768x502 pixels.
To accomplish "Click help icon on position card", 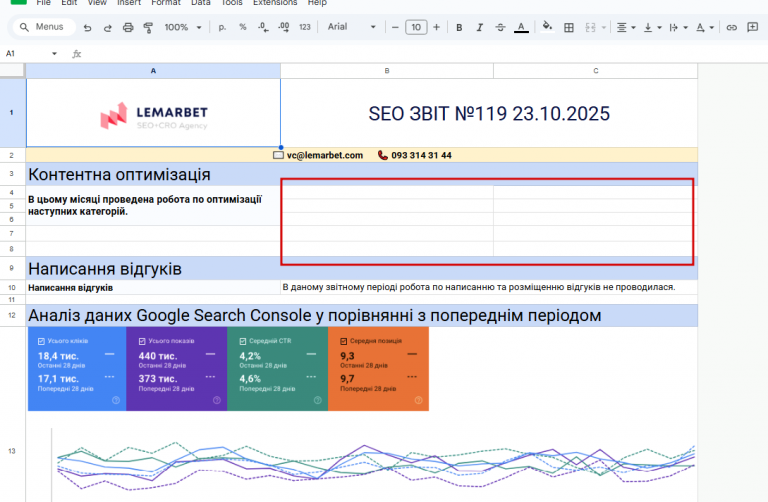I will 418,400.
